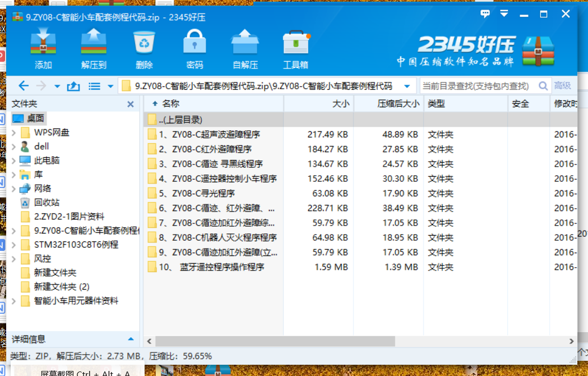Expand the 网络 tree node
The height and width of the screenshot is (376, 588).
(x=14, y=189)
